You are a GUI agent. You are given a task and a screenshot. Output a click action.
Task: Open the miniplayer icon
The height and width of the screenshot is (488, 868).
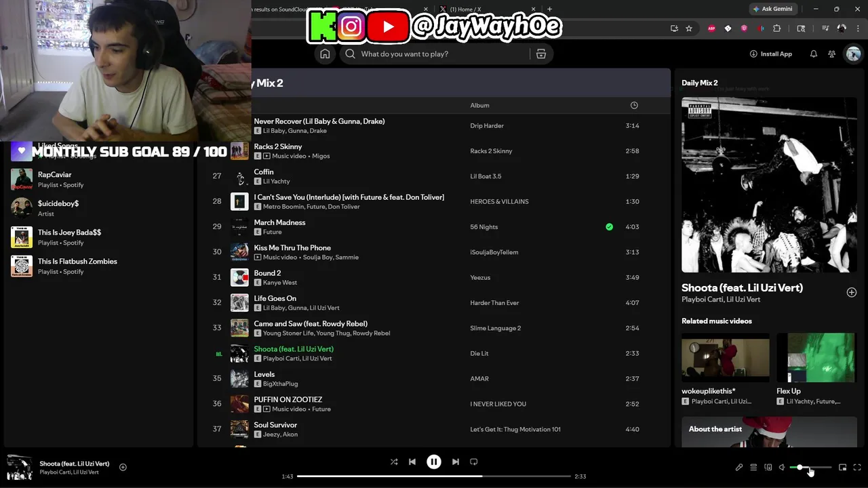(843, 467)
